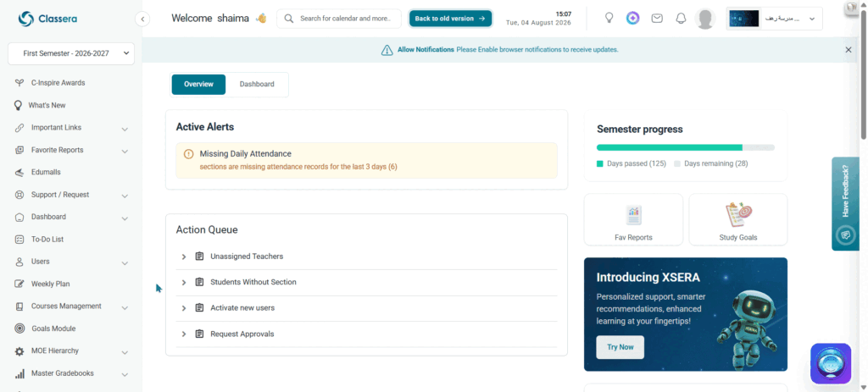This screenshot has height=392, width=868.
Task: Click the Support / Request lifebuoy icon
Action: [x=19, y=195]
